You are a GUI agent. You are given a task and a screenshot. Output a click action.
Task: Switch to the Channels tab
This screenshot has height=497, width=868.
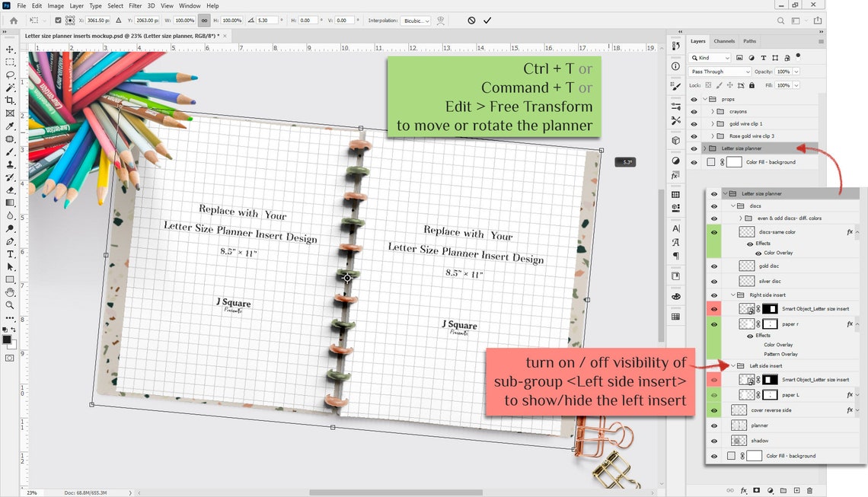(724, 41)
